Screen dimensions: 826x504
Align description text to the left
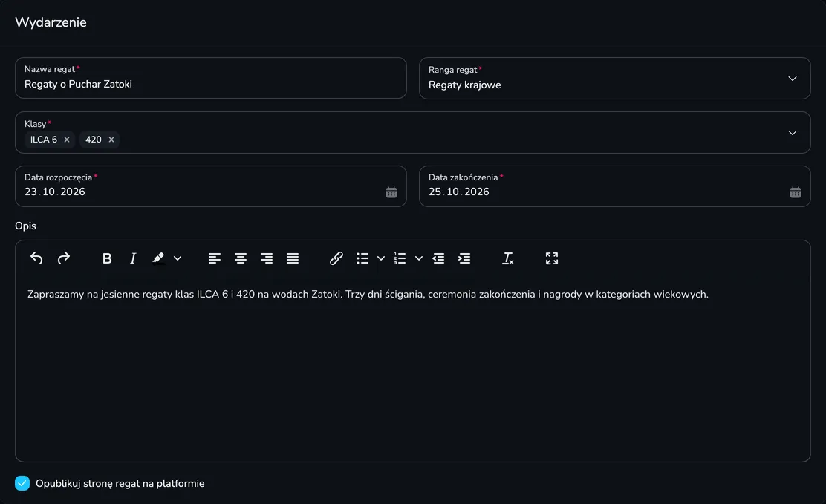215,258
